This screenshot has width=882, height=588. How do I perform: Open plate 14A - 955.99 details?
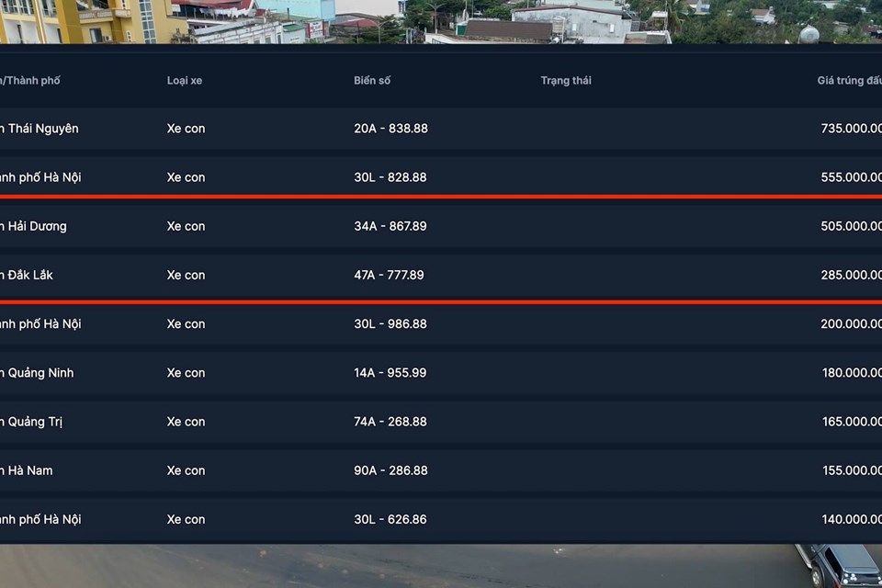[x=390, y=373]
